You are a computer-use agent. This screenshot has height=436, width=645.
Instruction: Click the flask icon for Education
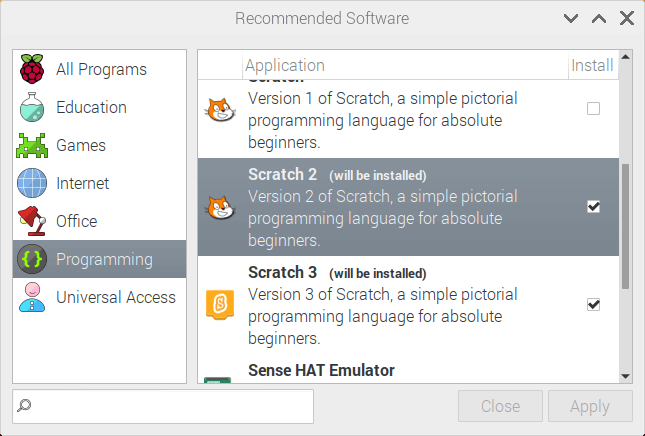click(x=32, y=107)
